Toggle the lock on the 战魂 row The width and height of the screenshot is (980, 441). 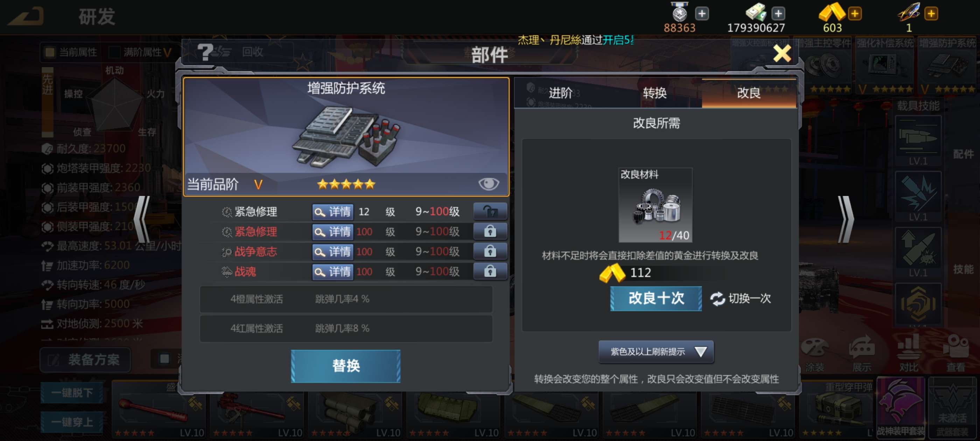pyautogui.click(x=490, y=271)
